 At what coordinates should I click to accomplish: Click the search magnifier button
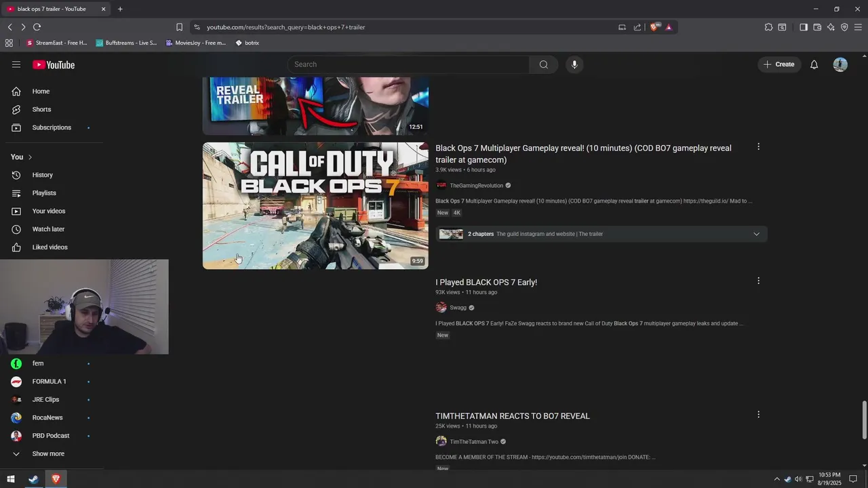tap(544, 64)
